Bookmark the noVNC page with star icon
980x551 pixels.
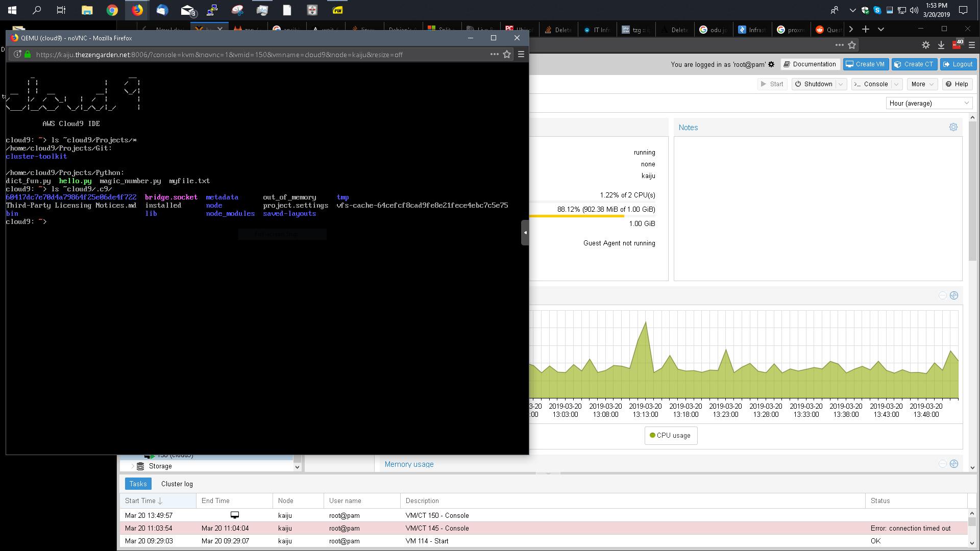tap(507, 54)
